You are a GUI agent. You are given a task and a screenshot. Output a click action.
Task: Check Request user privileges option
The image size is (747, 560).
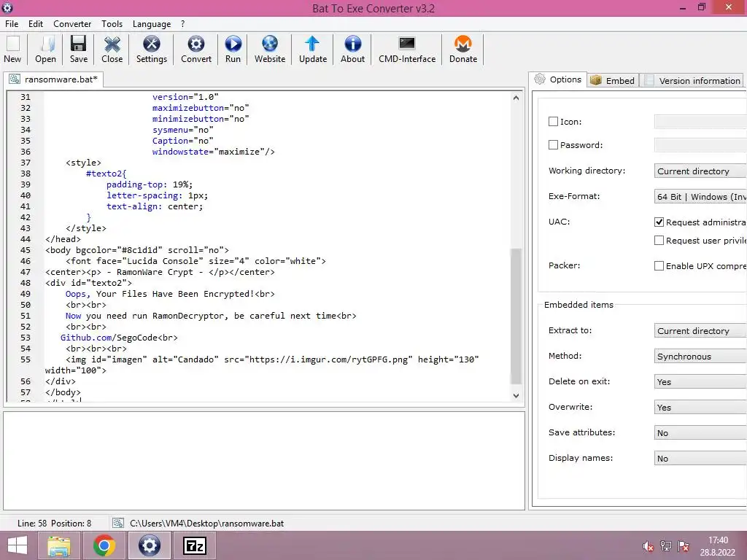(659, 241)
